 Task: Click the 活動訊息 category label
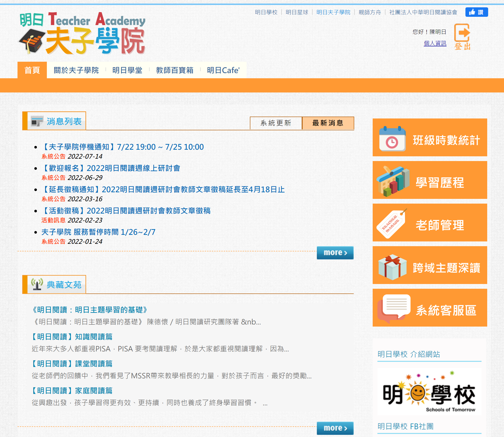(53, 220)
